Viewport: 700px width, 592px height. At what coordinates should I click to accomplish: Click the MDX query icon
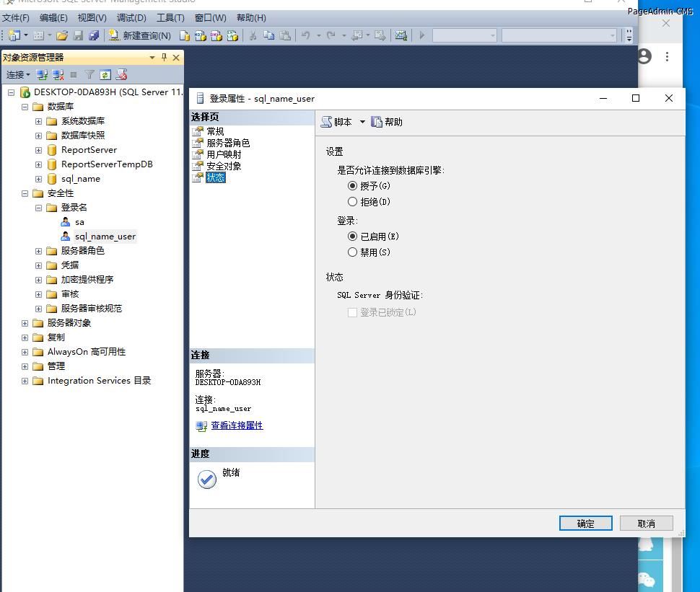(x=201, y=35)
